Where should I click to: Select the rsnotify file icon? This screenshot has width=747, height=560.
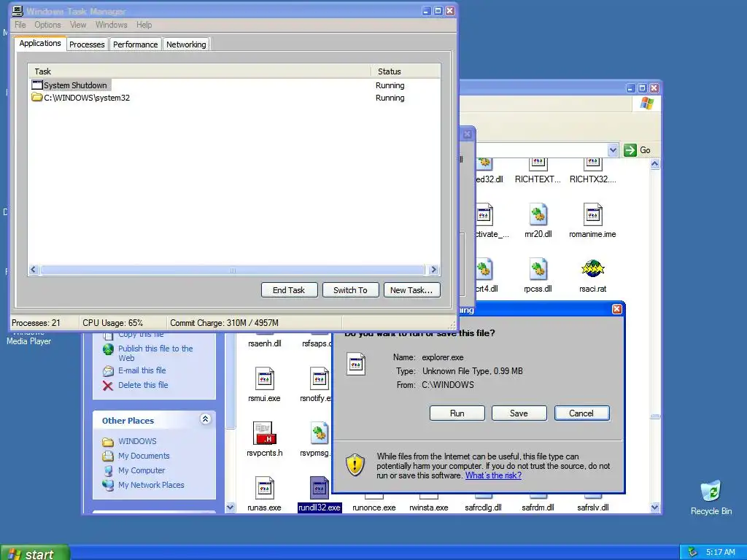pos(320,379)
